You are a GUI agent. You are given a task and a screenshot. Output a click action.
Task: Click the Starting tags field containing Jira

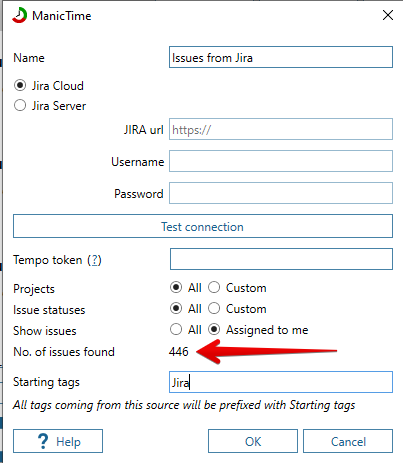click(281, 382)
